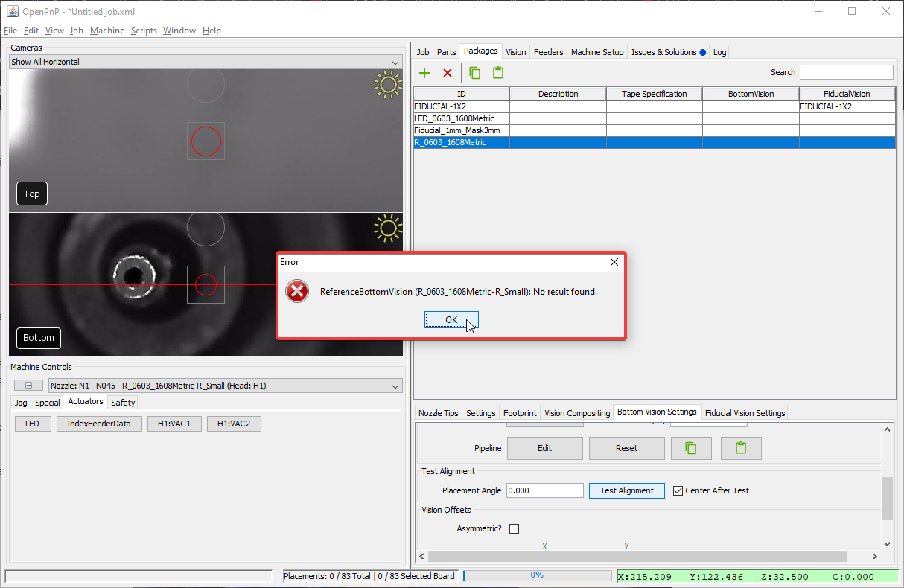The width and height of the screenshot is (904, 588).
Task: Click the settings panel scrollbar down arrow
Action: click(887, 544)
